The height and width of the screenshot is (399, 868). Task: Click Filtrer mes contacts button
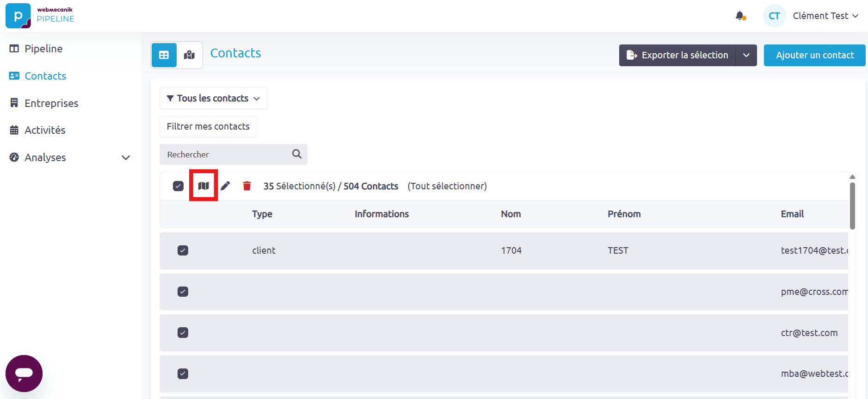coord(208,126)
